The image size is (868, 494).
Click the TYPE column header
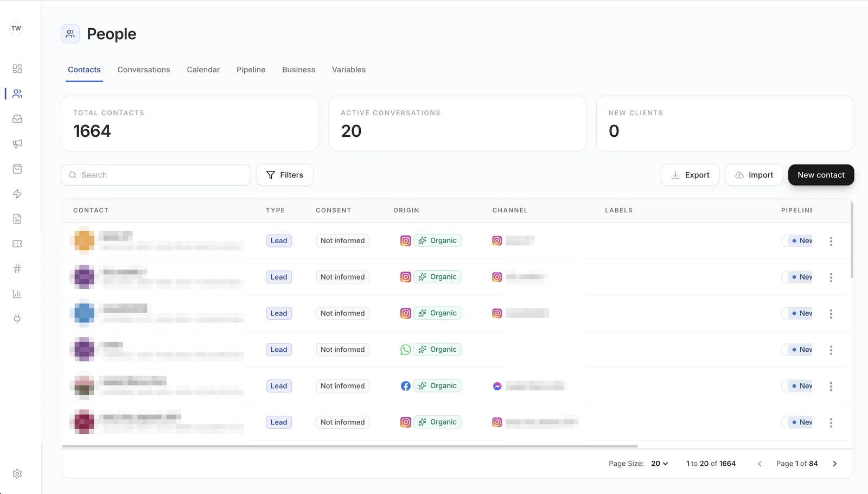[275, 210]
